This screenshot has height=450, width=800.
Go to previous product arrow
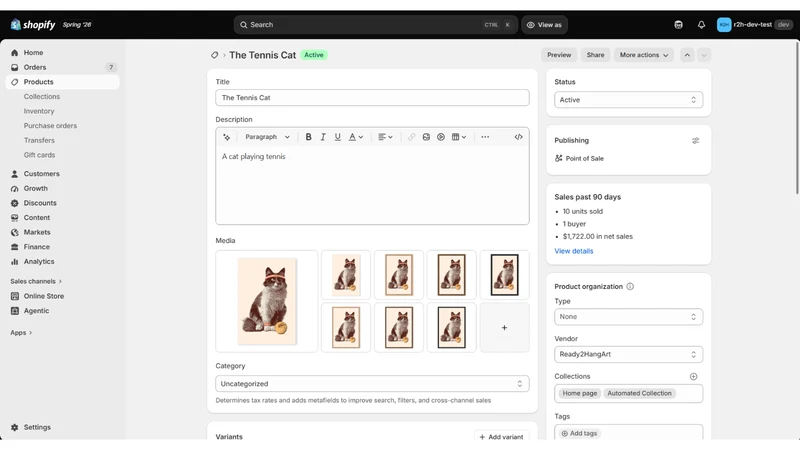tap(687, 55)
